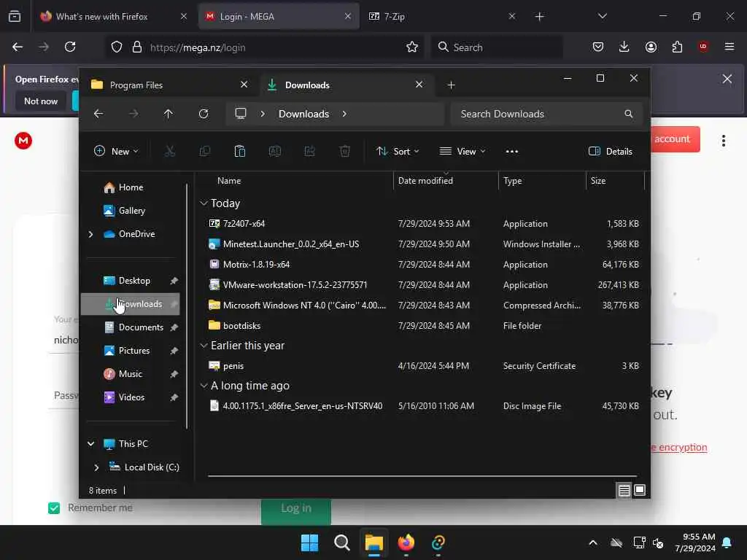747x560 pixels.
Task: Switch to details list view icon
Action: [624, 490]
